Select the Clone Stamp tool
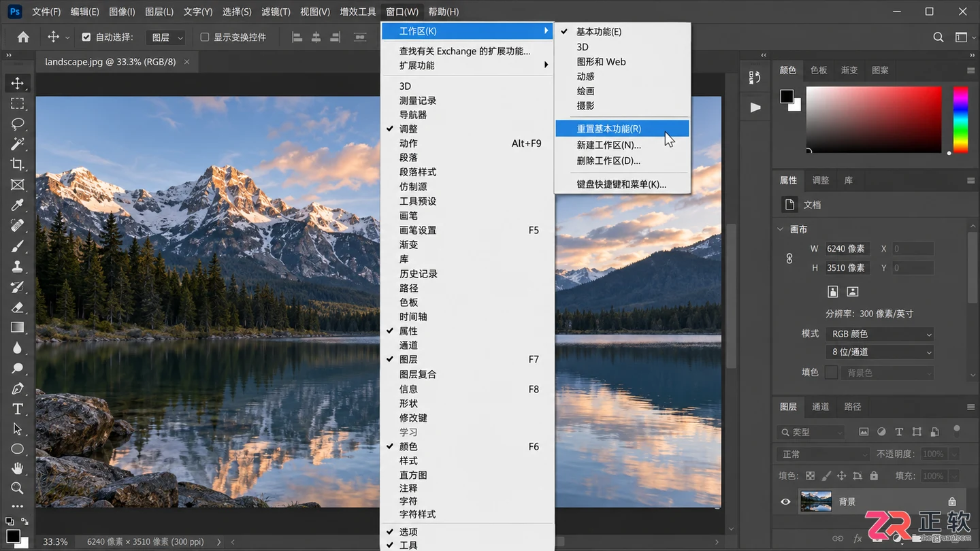The height and width of the screenshot is (551, 980). (x=18, y=266)
